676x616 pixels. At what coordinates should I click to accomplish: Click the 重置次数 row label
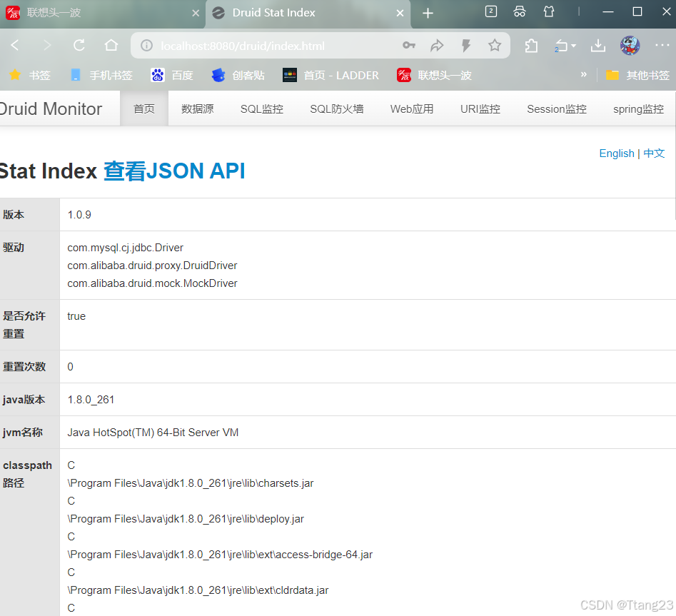pyautogui.click(x=24, y=367)
